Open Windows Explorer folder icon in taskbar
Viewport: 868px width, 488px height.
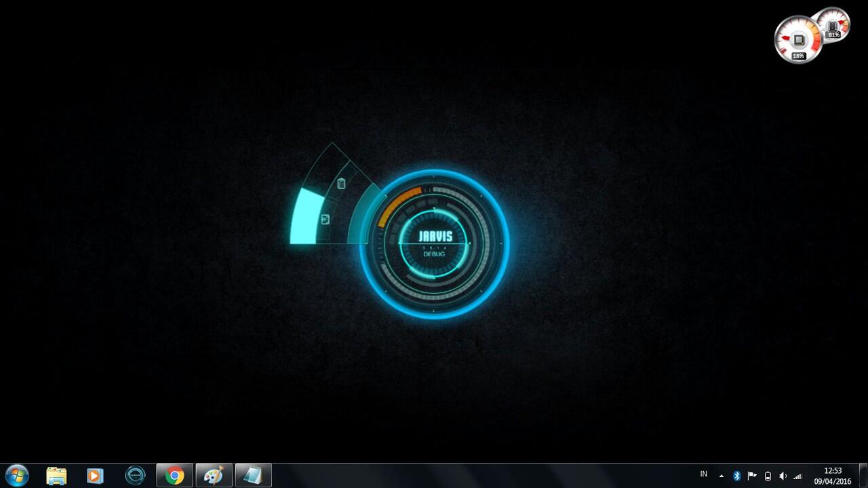tap(56, 476)
